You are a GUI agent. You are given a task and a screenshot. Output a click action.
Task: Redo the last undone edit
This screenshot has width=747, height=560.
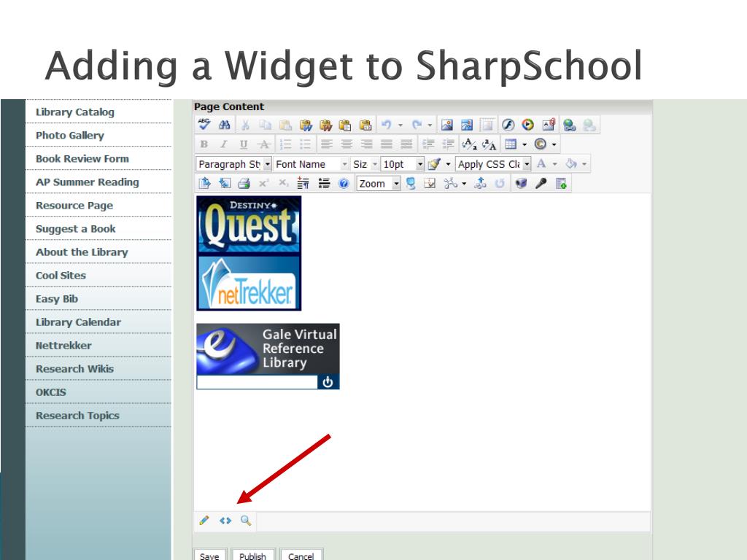(x=417, y=125)
